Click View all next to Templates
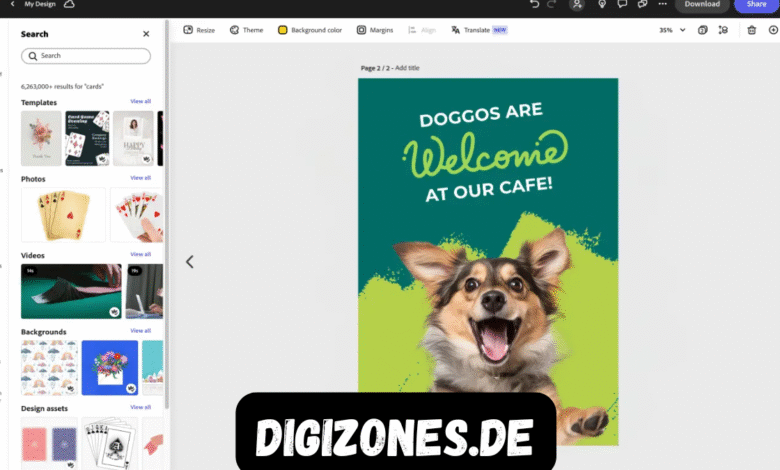The width and height of the screenshot is (780, 470). point(140,102)
